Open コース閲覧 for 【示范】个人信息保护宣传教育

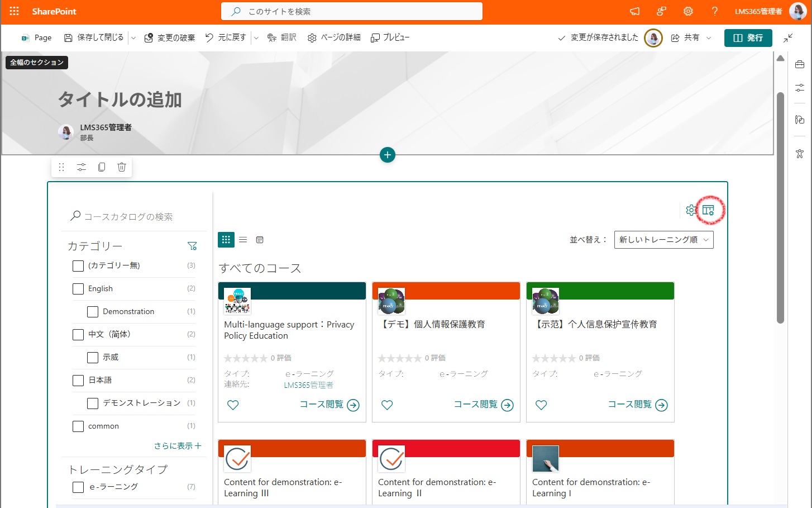click(x=638, y=405)
